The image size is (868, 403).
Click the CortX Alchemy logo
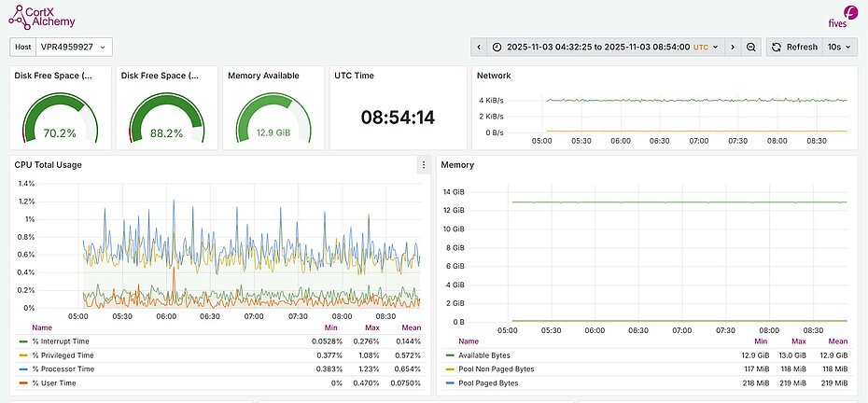(x=43, y=16)
